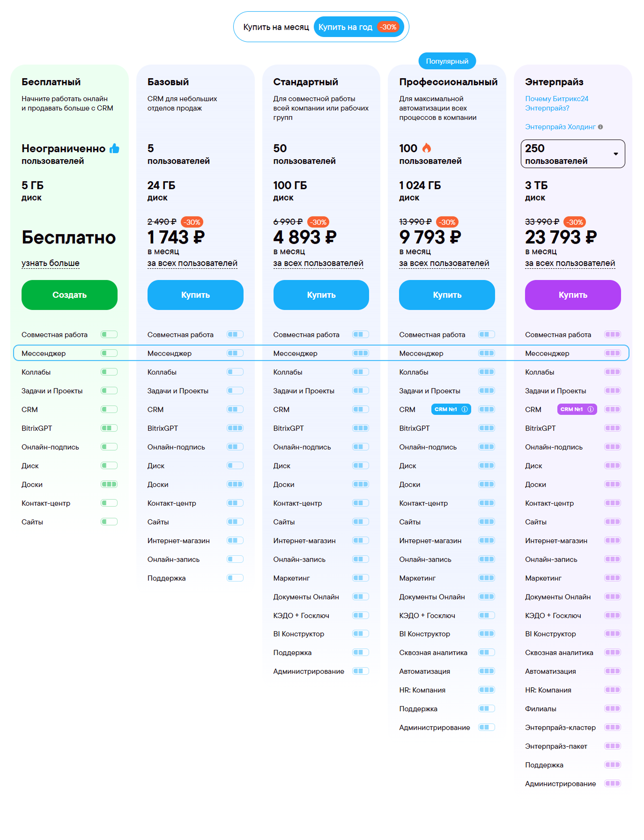Click the fire icon next to 100 пользователей
Screen dimensions: 644x840
click(426, 148)
